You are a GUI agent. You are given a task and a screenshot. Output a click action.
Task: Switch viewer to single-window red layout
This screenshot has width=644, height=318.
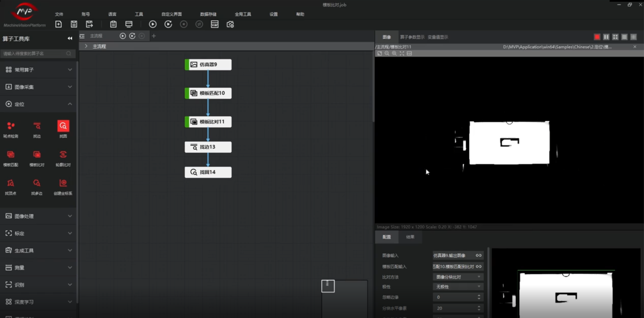tap(597, 37)
